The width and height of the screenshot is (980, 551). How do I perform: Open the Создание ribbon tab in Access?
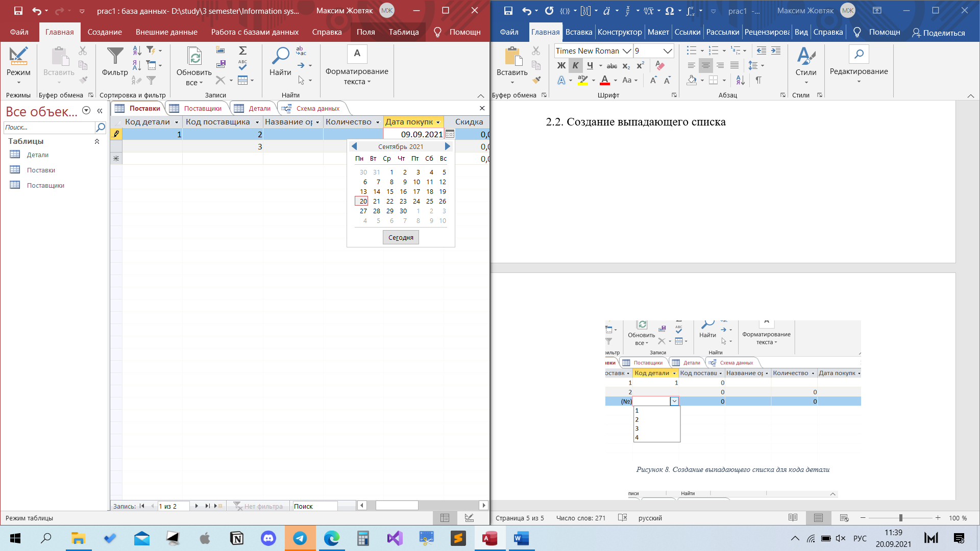[x=105, y=32]
